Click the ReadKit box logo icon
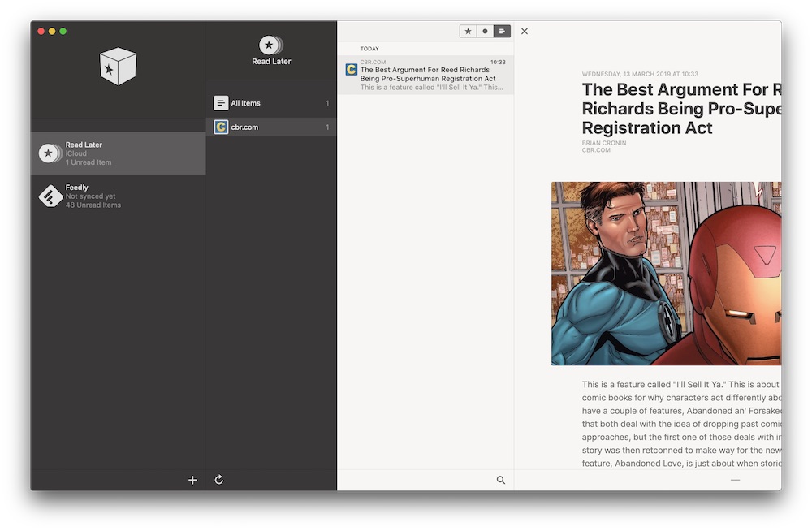 [118, 67]
